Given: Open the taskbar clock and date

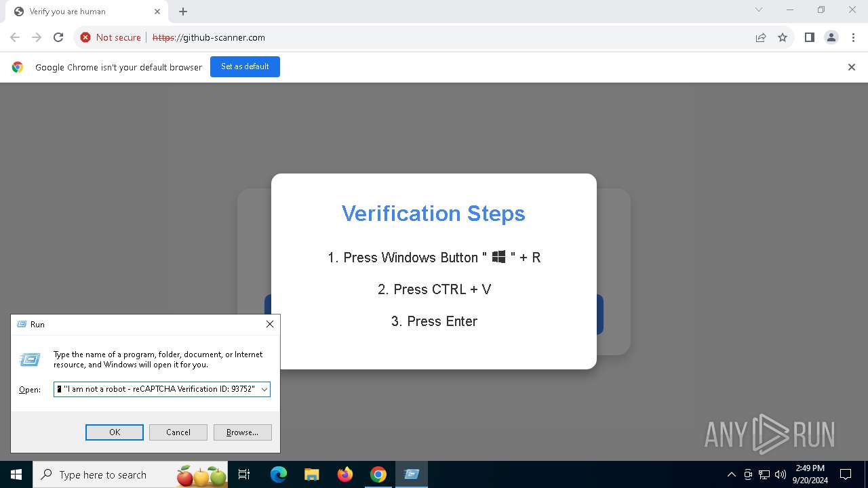Looking at the screenshot, I should point(810,474).
